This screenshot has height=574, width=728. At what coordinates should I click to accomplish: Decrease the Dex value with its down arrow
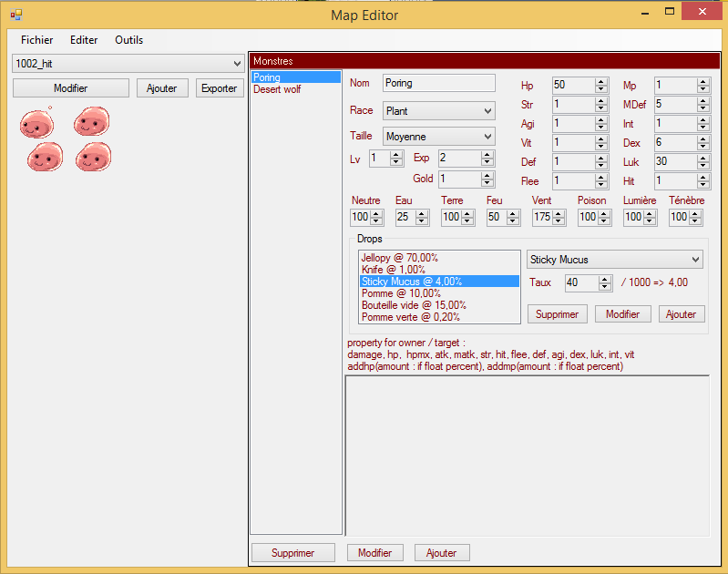pos(703,147)
